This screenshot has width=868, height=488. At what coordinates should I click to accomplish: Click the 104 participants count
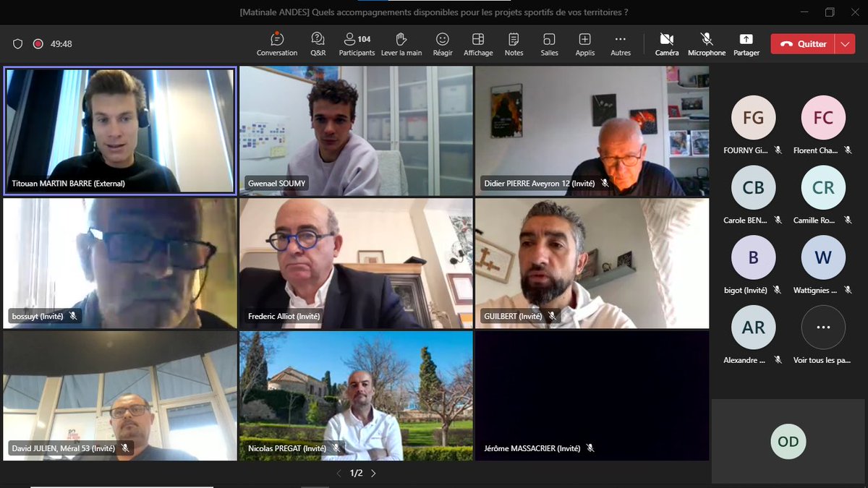point(364,39)
